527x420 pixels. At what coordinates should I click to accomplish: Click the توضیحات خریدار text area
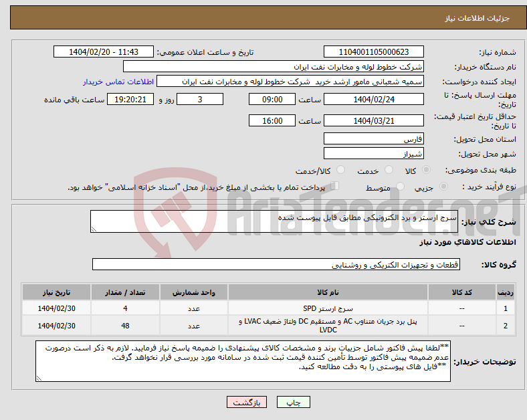tap(243, 361)
